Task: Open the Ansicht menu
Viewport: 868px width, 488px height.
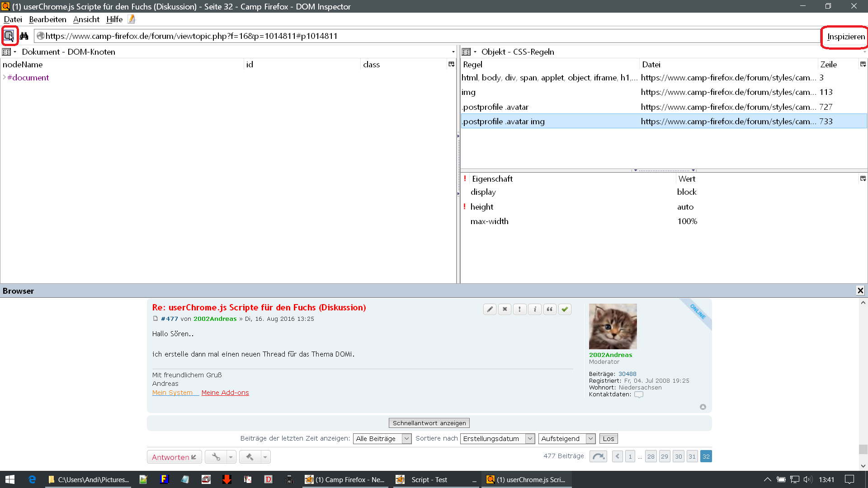Action: click(86, 19)
